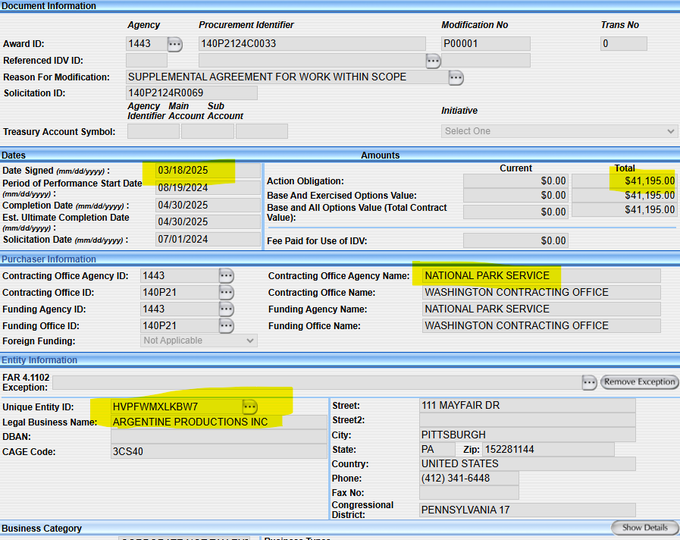
Task: Open the Reason For Modification lookup ellipsis
Action: (x=455, y=77)
